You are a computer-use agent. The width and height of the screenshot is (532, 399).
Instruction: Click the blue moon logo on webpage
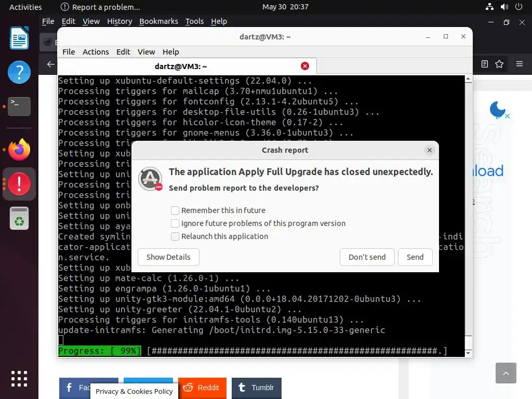pos(497,110)
